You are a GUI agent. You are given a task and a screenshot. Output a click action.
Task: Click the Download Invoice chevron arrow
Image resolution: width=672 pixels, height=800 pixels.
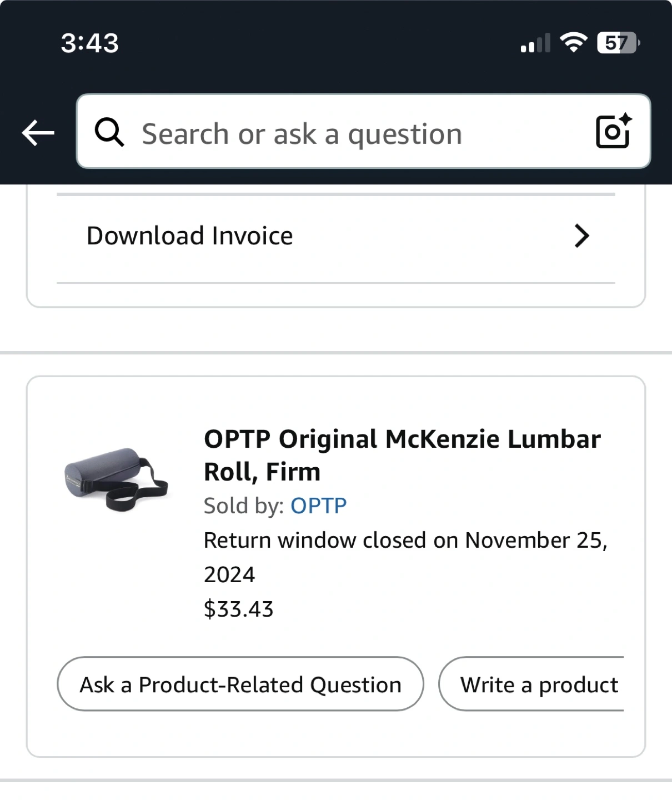click(581, 236)
